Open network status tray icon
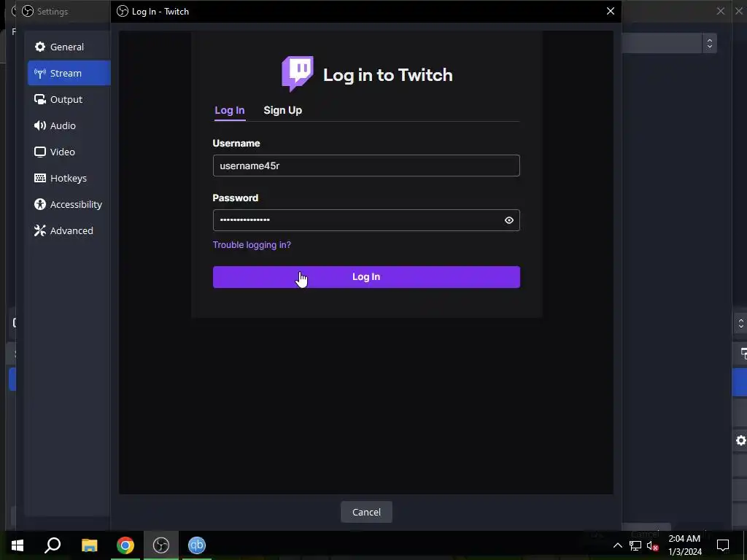 coord(635,545)
